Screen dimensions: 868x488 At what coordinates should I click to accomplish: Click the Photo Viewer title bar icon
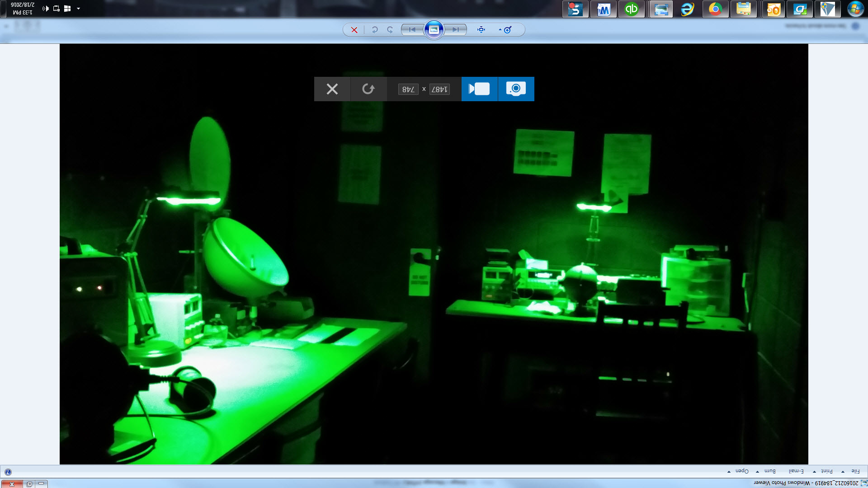click(x=863, y=483)
